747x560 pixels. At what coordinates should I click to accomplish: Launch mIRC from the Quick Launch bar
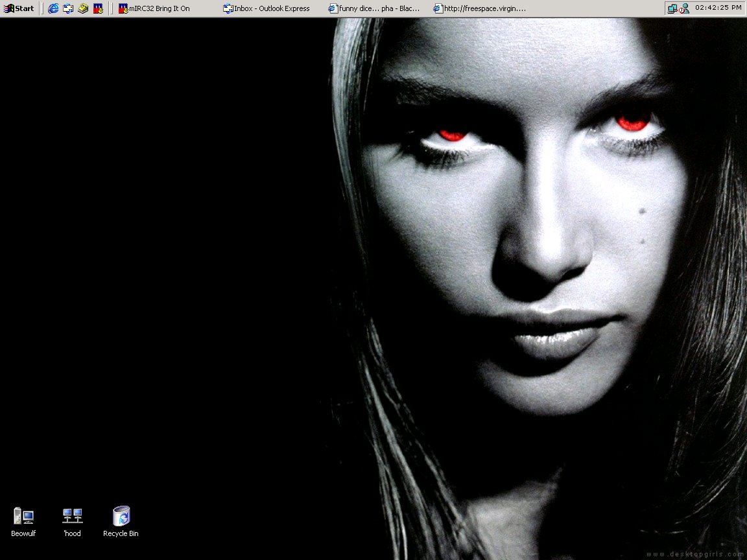[98, 8]
